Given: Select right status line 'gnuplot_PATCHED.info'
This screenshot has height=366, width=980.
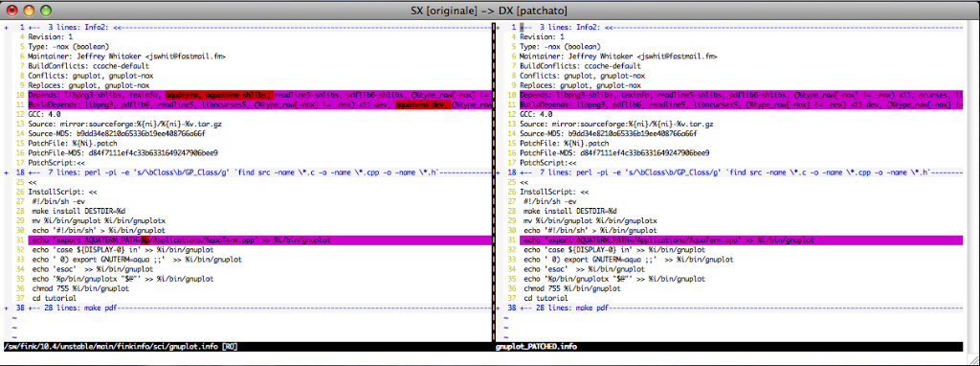Looking at the screenshot, I should click(x=536, y=346).
